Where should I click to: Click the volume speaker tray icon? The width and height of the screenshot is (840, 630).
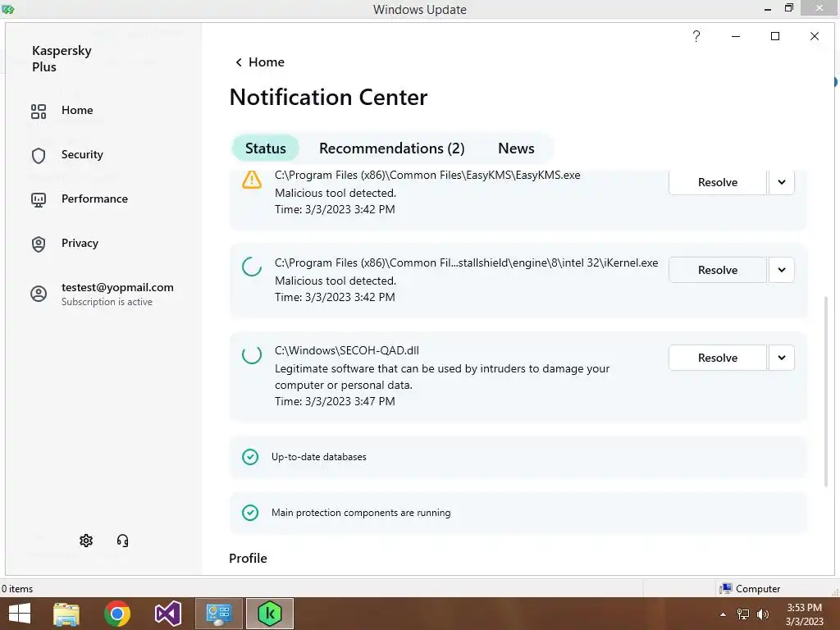coord(762,614)
